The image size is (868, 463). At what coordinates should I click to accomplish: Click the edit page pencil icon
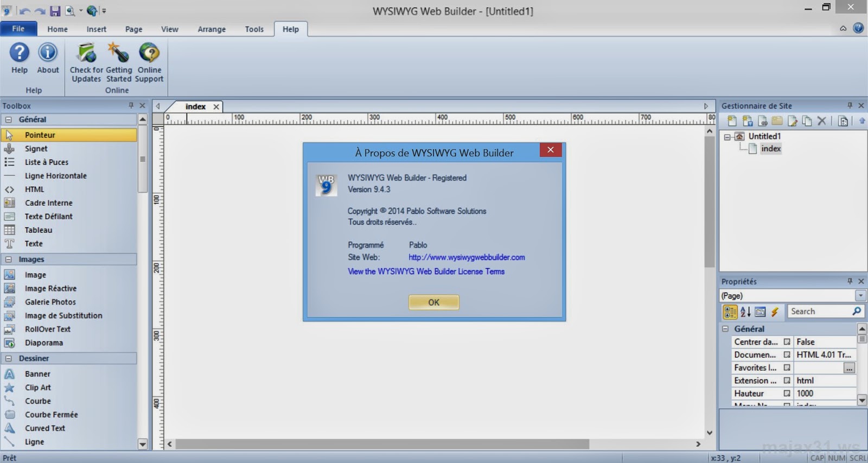click(792, 121)
